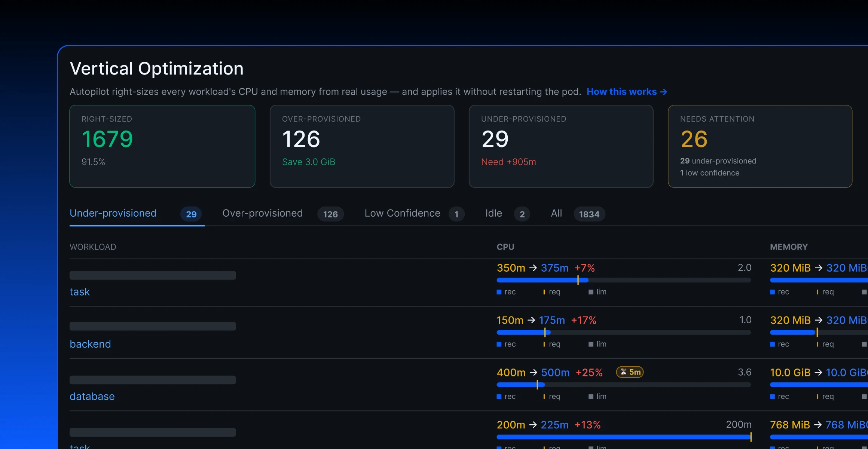Click the CPU bar for 150m → 175m row
868x449 pixels.
click(x=624, y=332)
